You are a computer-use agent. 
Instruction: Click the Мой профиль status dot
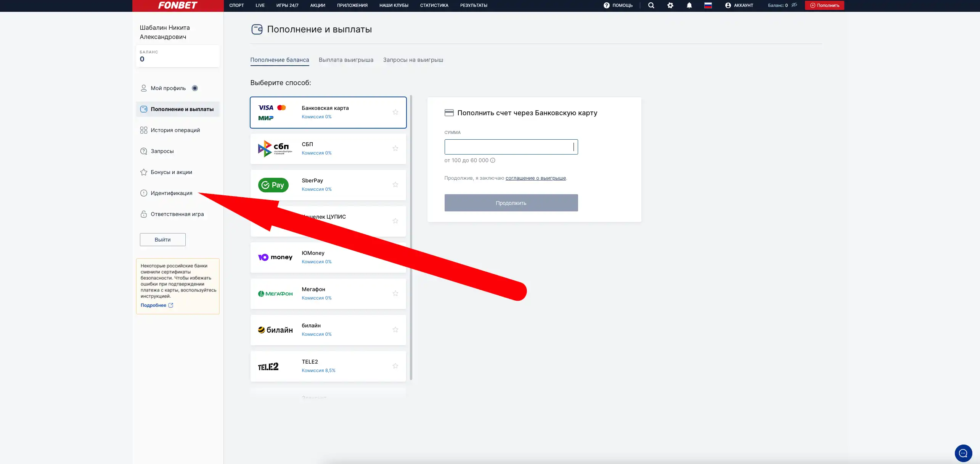coord(195,88)
